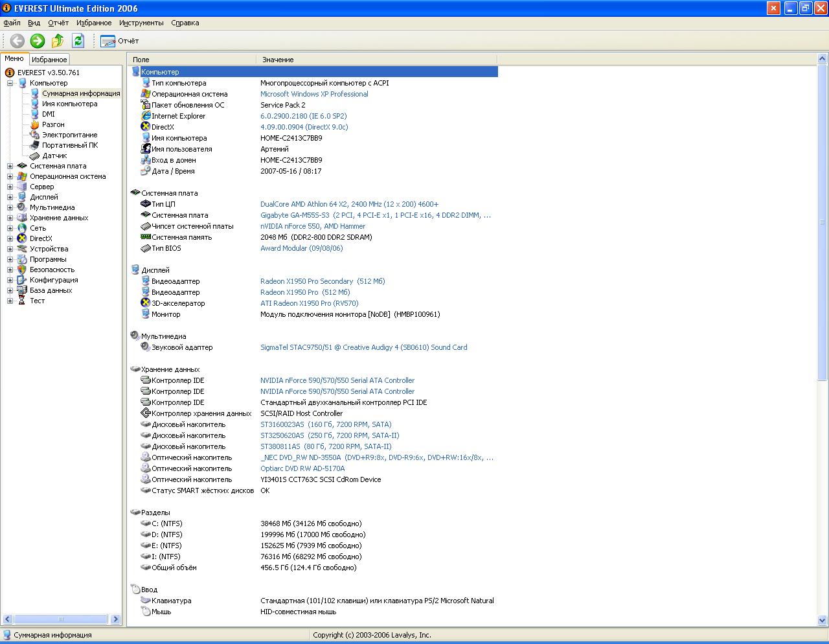Click the vertical scrollbar down arrow
Screen dimensions: 829x644
click(823, 621)
